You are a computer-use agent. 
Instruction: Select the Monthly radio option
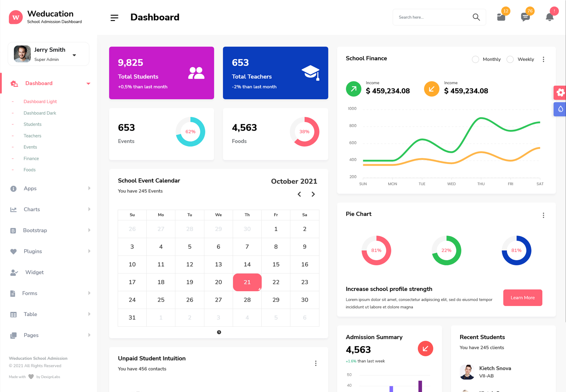click(x=475, y=59)
